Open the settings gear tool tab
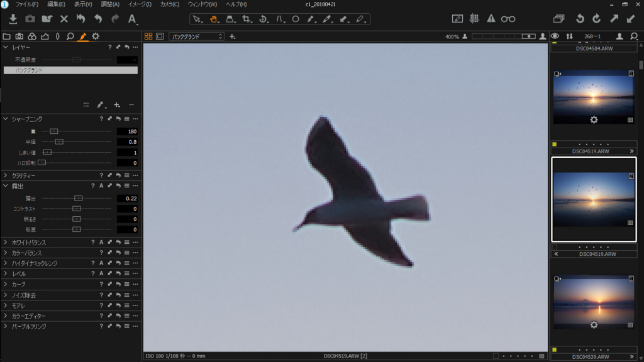This screenshot has width=644, height=362. coord(96,36)
